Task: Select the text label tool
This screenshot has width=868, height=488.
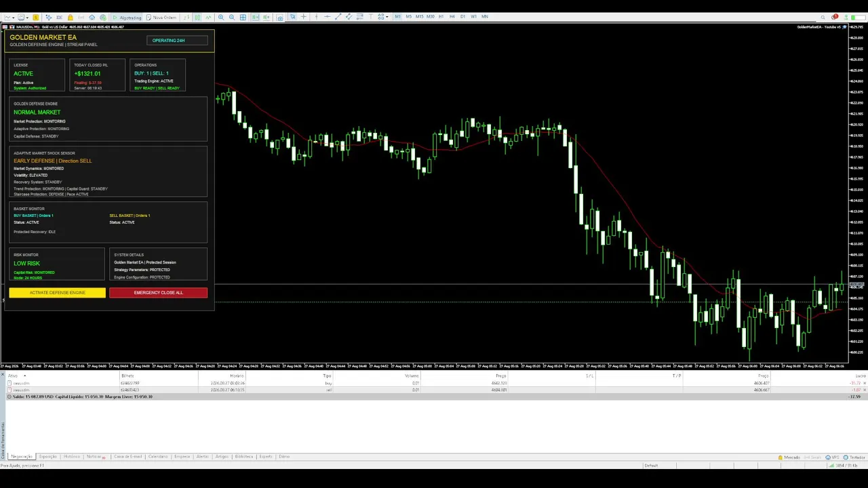Action: pos(371,16)
